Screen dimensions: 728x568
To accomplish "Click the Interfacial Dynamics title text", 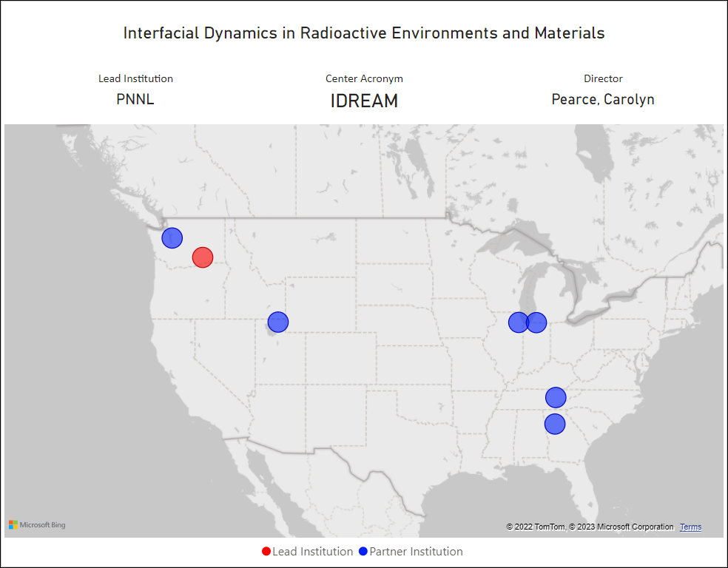I will (x=364, y=33).
